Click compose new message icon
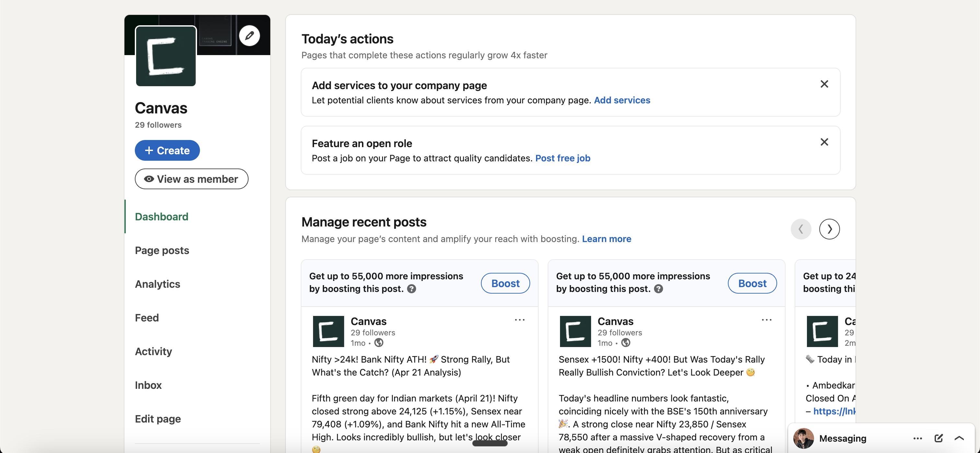Image resolution: width=980 pixels, height=453 pixels. click(x=939, y=438)
